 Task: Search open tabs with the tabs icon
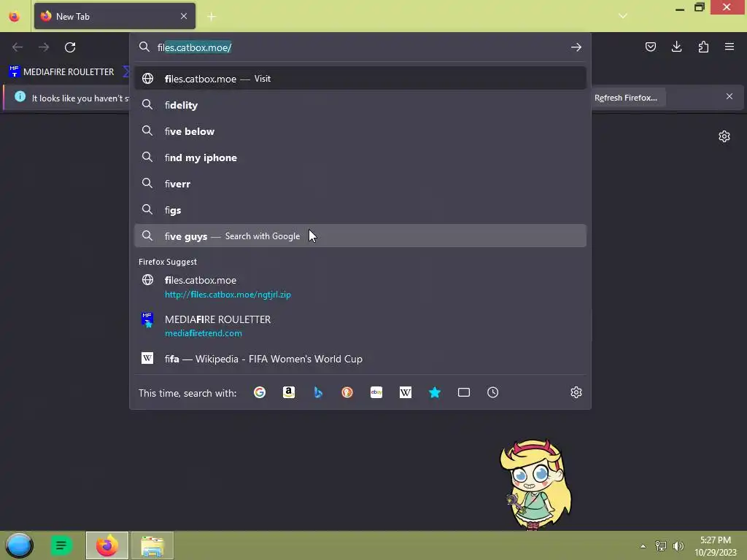pyautogui.click(x=463, y=392)
